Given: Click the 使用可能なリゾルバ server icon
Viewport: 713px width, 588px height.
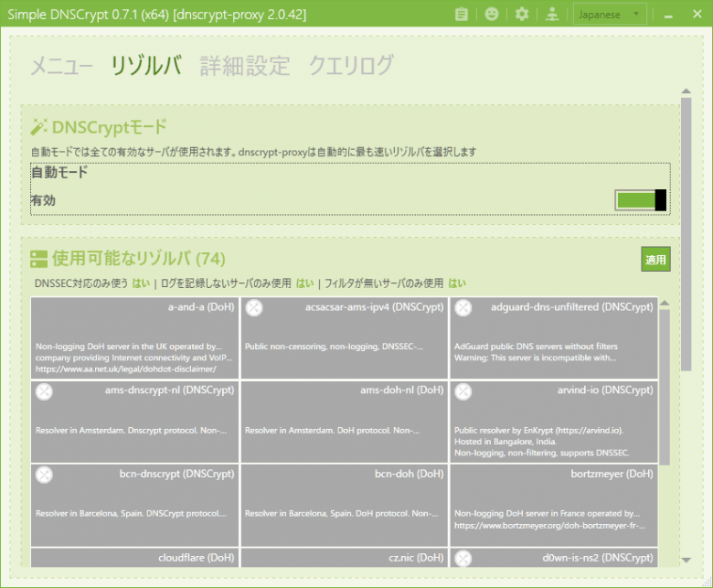Looking at the screenshot, I should pyautogui.click(x=38, y=259).
